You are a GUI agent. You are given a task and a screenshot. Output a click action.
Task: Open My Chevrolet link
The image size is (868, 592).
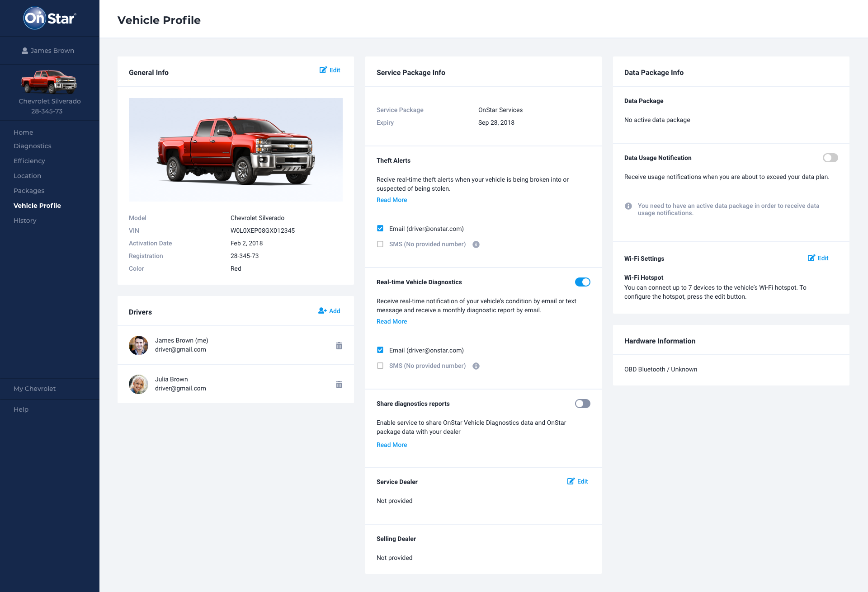click(x=35, y=389)
